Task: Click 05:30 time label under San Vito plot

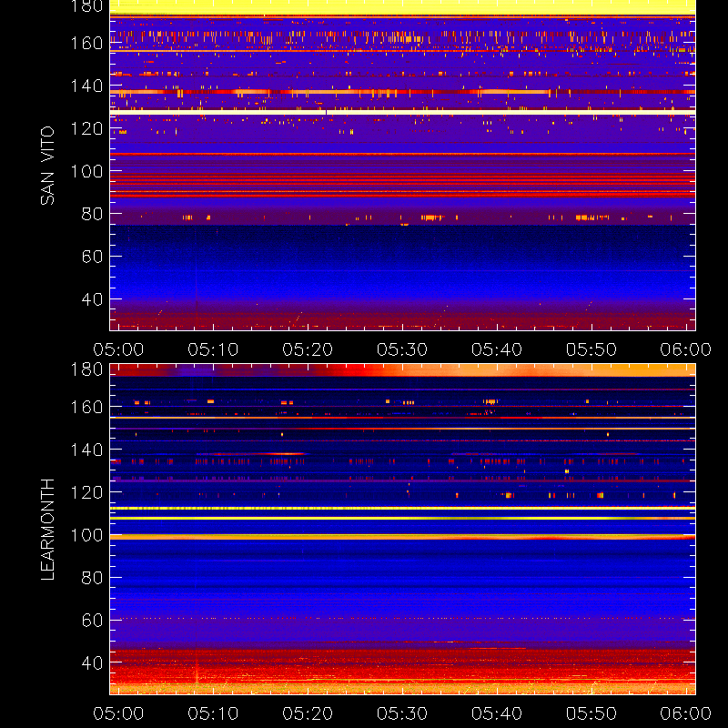Action: pyautogui.click(x=402, y=349)
